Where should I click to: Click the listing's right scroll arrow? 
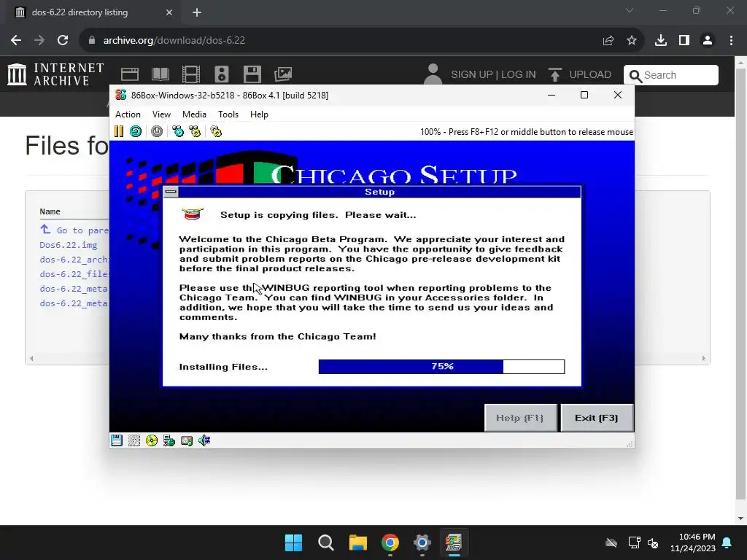click(703, 358)
